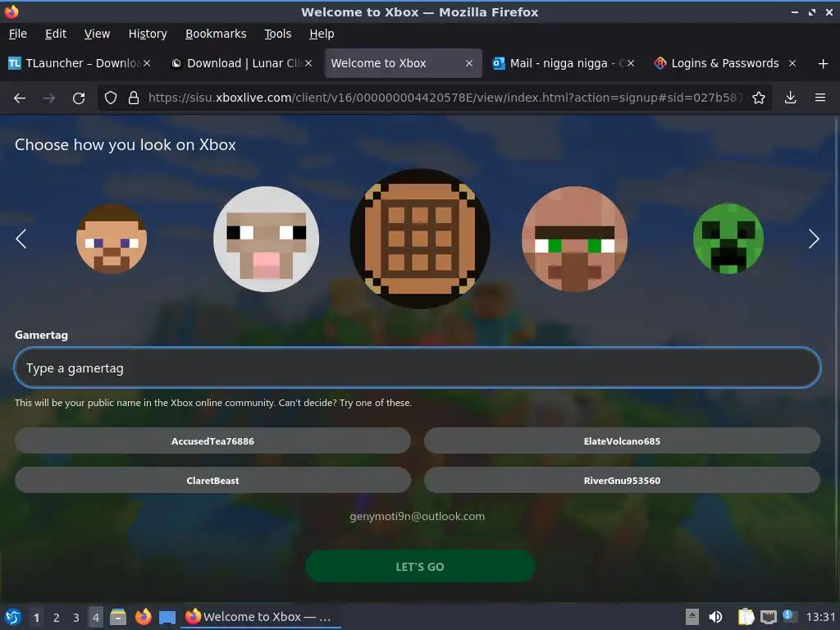
Task: Use suggested gamertag ClaretBeast
Action: 212,481
